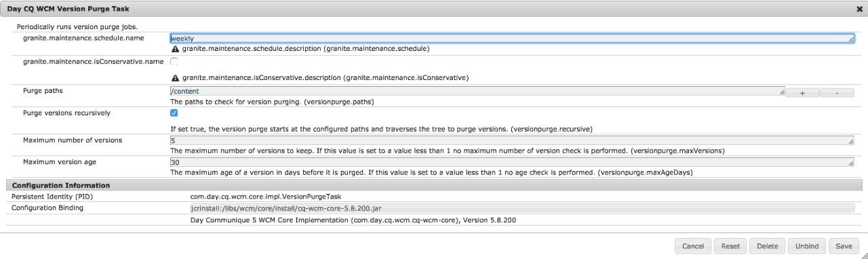Click the Cancel button

pyautogui.click(x=693, y=246)
